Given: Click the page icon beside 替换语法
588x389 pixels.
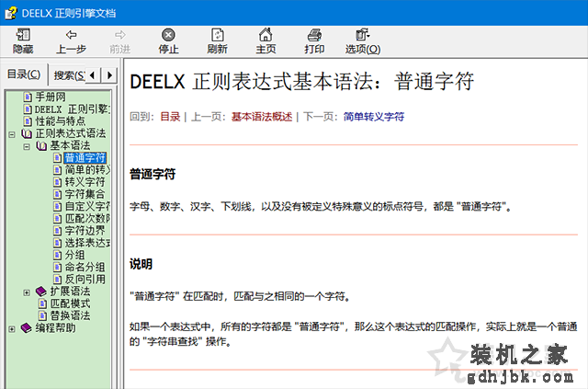Looking at the screenshot, I should (43, 315).
